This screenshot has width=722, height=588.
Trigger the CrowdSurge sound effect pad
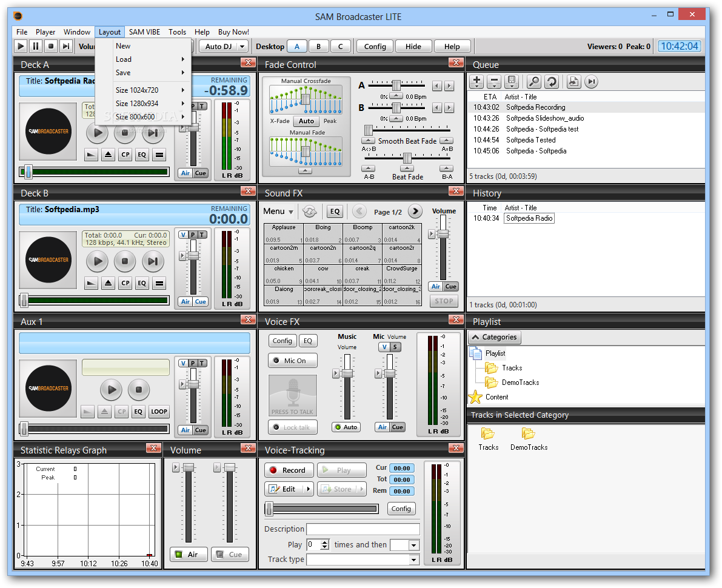pyautogui.click(x=402, y=275)
